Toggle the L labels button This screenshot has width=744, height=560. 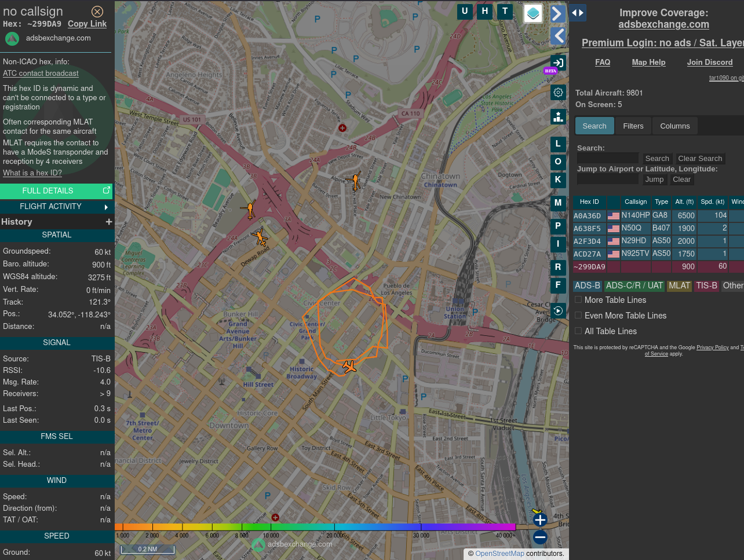pos(558,144)
